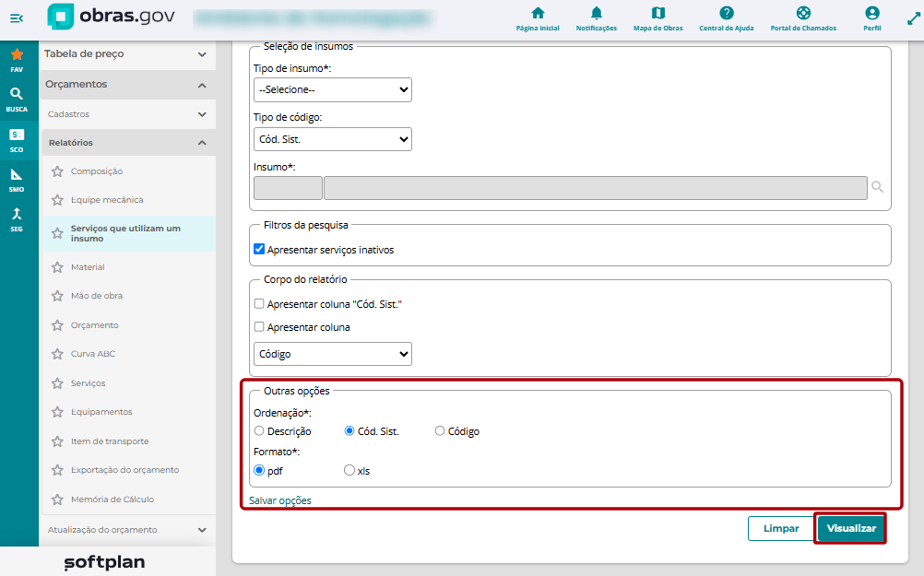
Task: Click the Insumo search magnifier icon
Action: pos(878,187)
